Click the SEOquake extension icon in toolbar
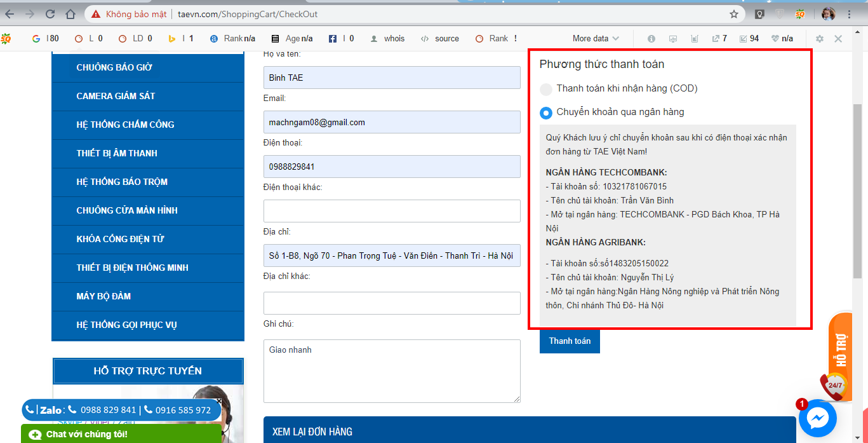Viewport: 868px width, 443px height. coord(800,14)
